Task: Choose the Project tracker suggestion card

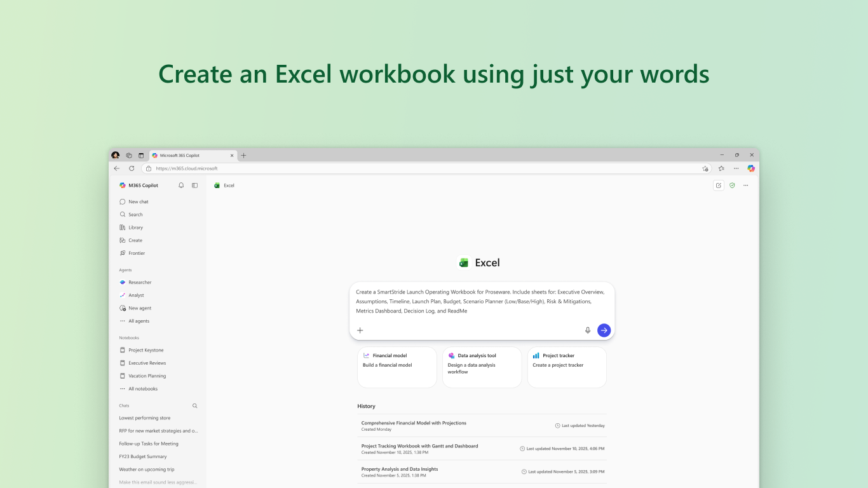Action: click(567, 367)
